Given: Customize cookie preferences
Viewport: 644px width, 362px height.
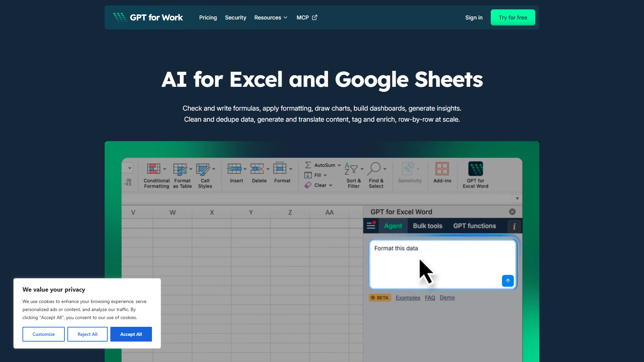Looking at the screenshot, I should [x=44, y=334].
